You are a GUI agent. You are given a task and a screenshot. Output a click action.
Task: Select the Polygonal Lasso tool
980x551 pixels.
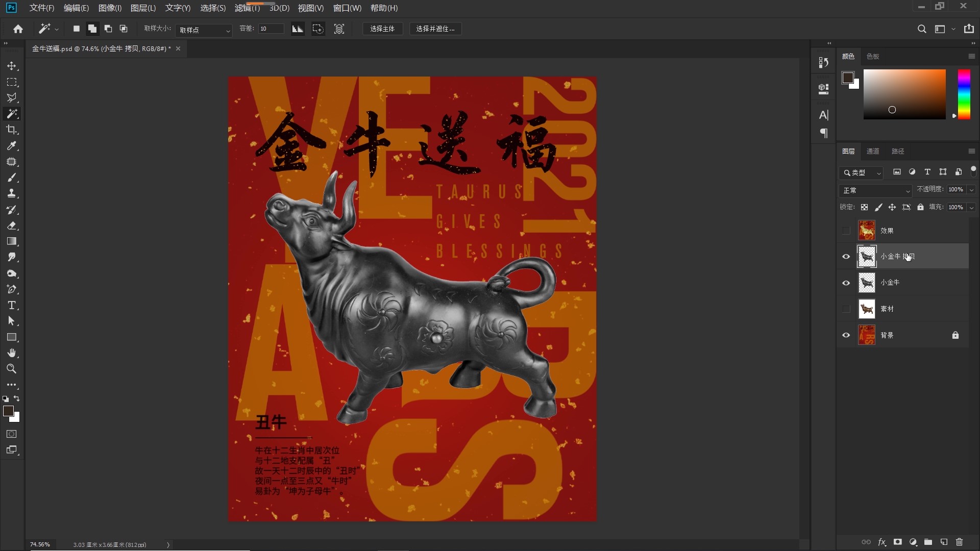(x=12, y=98)
